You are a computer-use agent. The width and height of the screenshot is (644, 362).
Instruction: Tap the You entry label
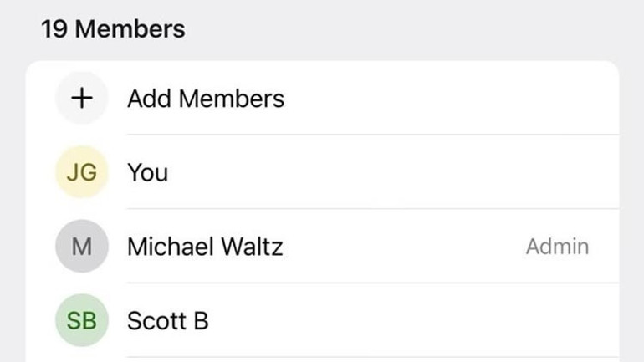pyautogui.click(x=148, y=172)
